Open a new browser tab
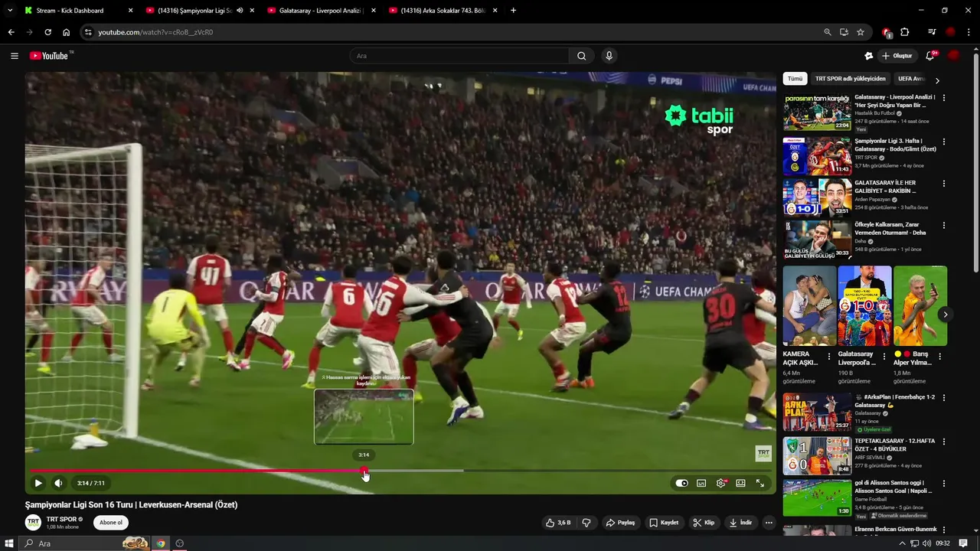This screenshot has width=980, height=551. (513, 11)
